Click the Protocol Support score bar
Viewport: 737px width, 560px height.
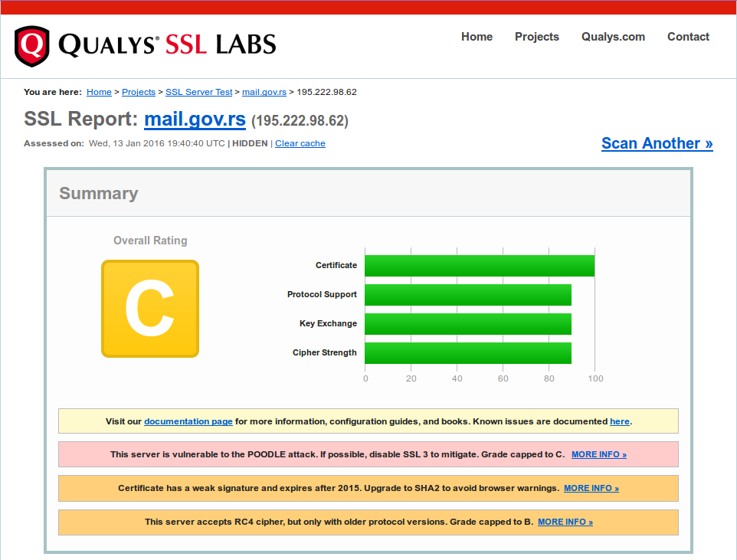pos(468,295)
